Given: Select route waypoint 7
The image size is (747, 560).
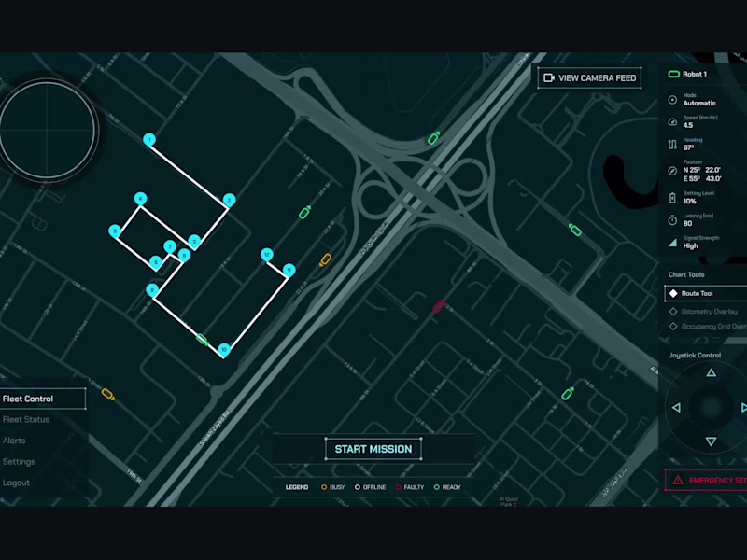Looking at the screenshot, I should (x=170, y=246).
